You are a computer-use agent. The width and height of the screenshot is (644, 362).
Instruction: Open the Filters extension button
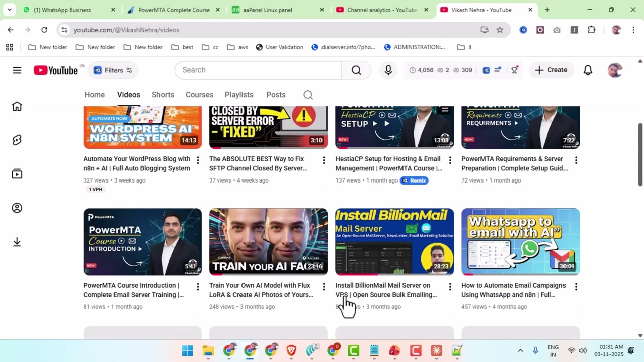113,70
